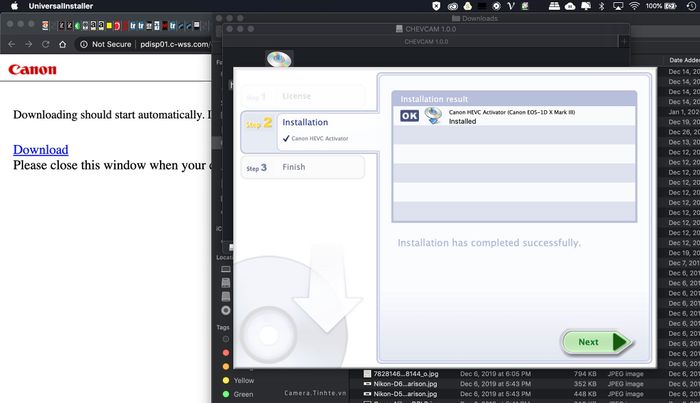Go forward in the browser

(x=29, y=44)
